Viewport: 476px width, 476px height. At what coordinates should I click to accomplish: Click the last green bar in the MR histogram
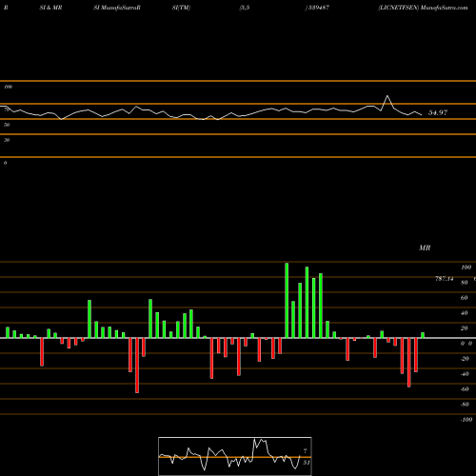point(423,335)
